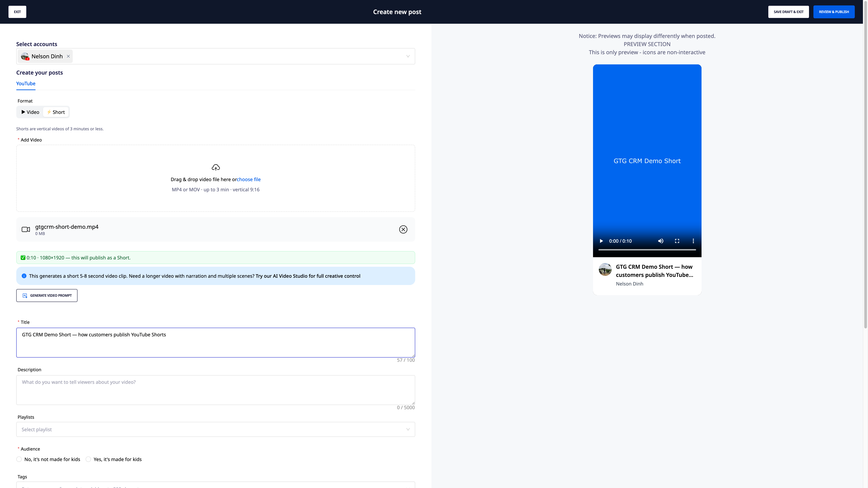Click 'Nelson Dinh' name under preview title
The image size is (868, 488).
pos(629,284)
